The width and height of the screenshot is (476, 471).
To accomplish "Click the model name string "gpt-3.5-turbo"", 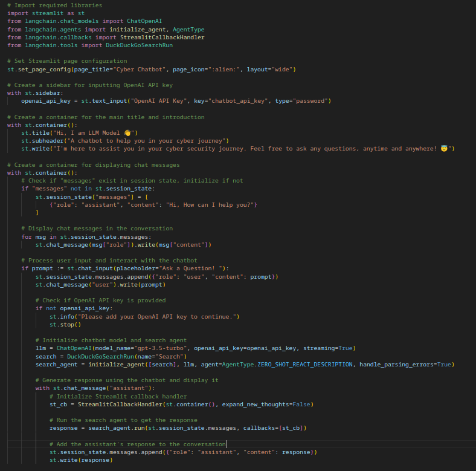I will coord(160,348).
